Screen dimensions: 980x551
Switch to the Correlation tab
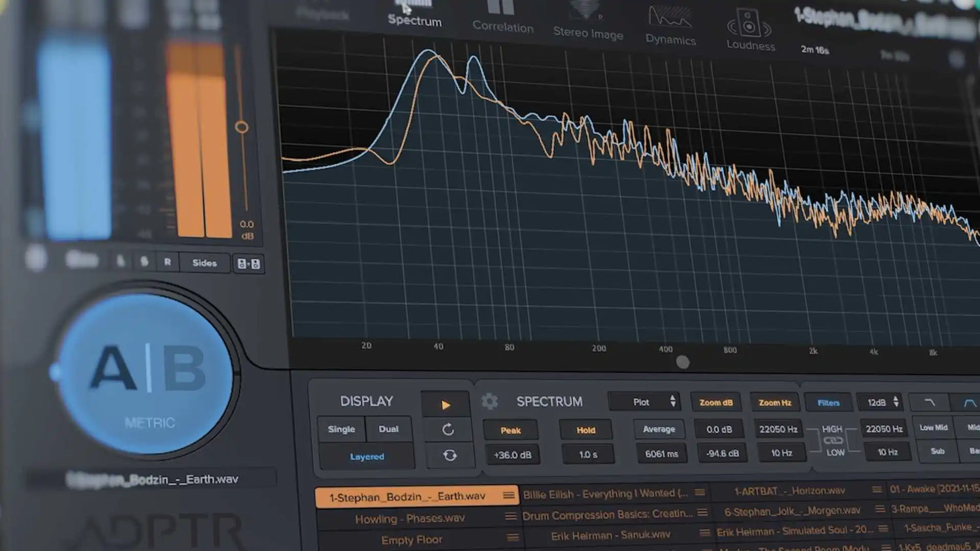click(502, 17)
